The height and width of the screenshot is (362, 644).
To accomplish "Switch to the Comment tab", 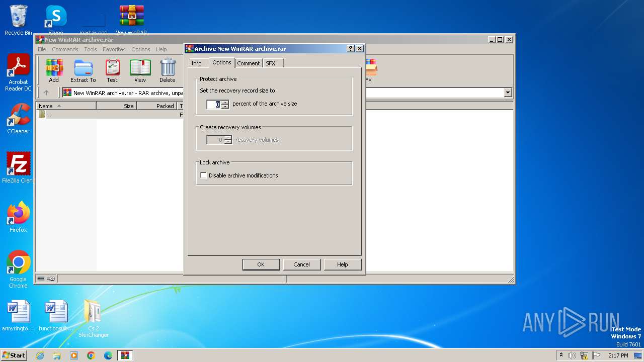I will point(249,63).
